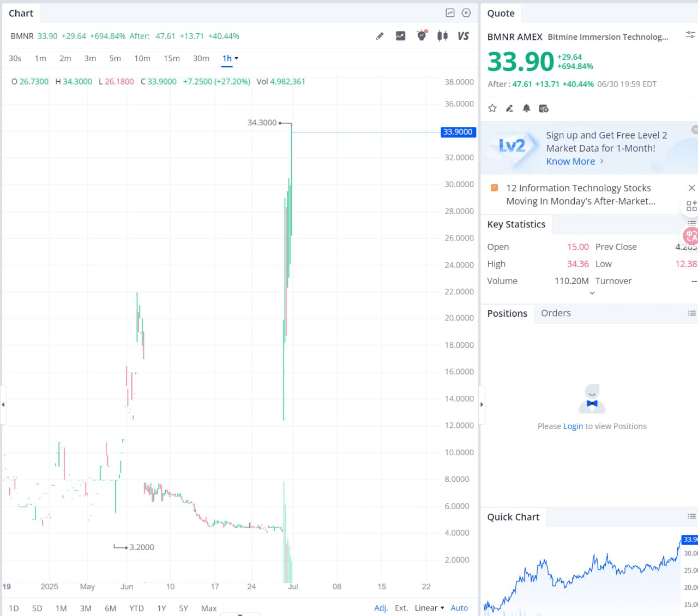Viewport: 698px width, 616px height.
Task: Select the Quick Chart tab
Action: (x=513, y=517)
